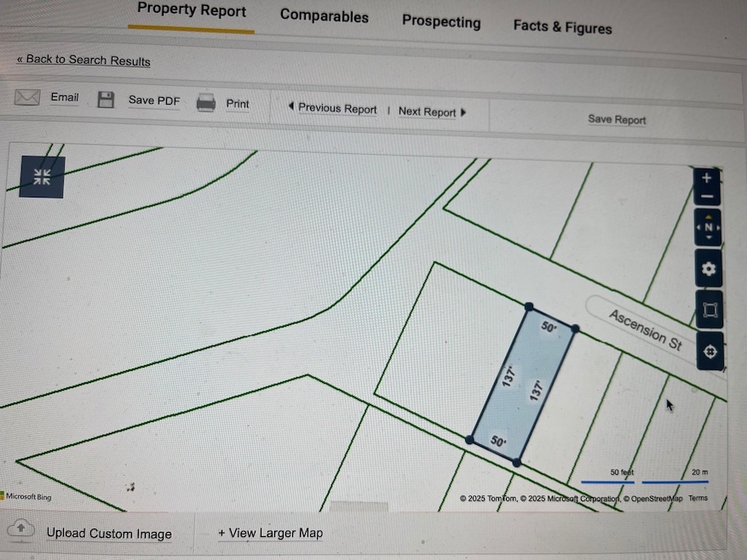This screenshot has height=560, width=747.
Task: Open the Prospecting tab
Action: click(441, 22)
